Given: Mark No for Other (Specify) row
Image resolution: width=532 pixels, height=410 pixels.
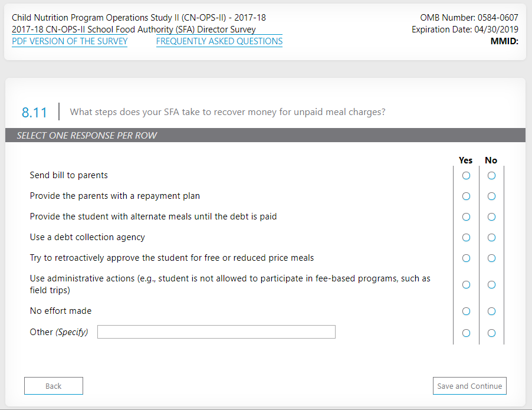Looking at the screenshot, I should click(x=491, y=333).
